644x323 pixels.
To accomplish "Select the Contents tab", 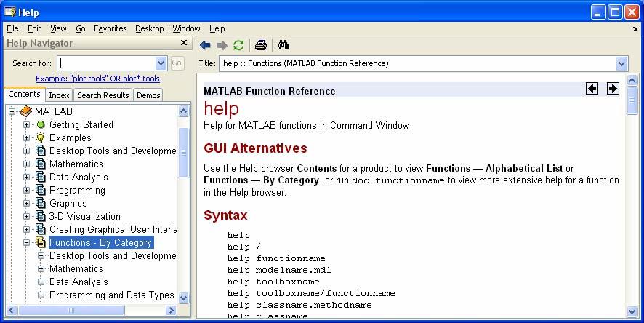I will tap(24, 94).
